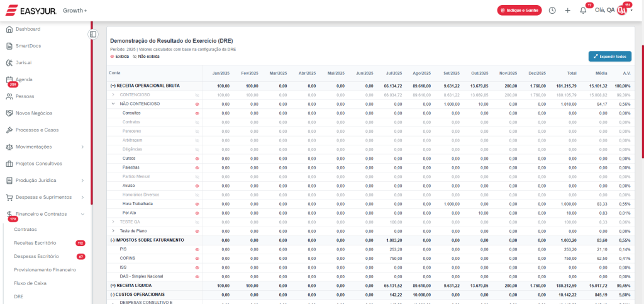
Task: Click the plus add icon in header
Action: 567,10
